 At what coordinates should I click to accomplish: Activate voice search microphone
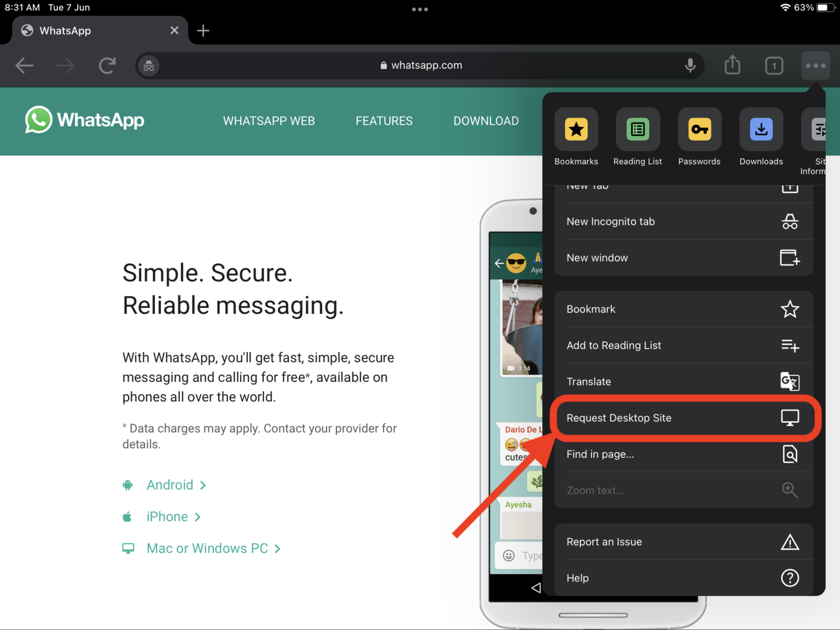click(690, 66)
